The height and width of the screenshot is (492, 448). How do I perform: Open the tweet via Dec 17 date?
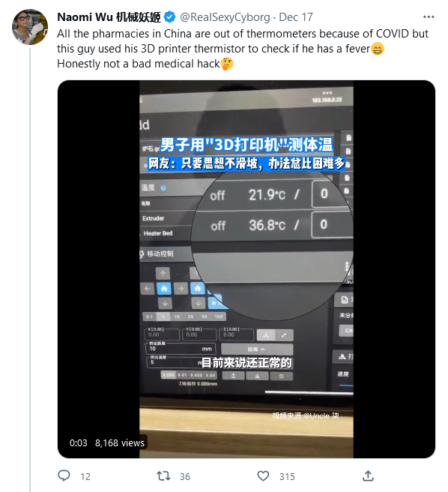tap(296, 17)
